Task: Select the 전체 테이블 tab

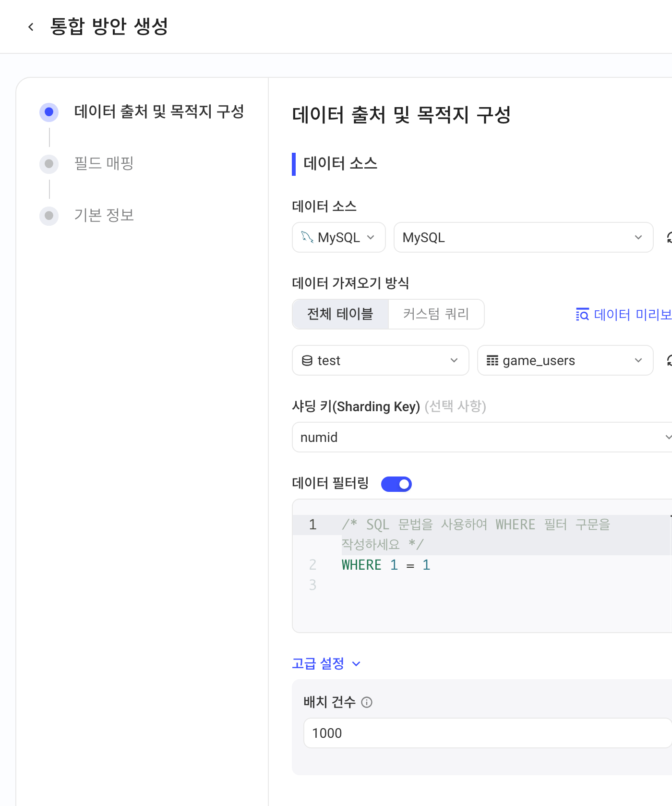Action: click(x=340, y=314)
